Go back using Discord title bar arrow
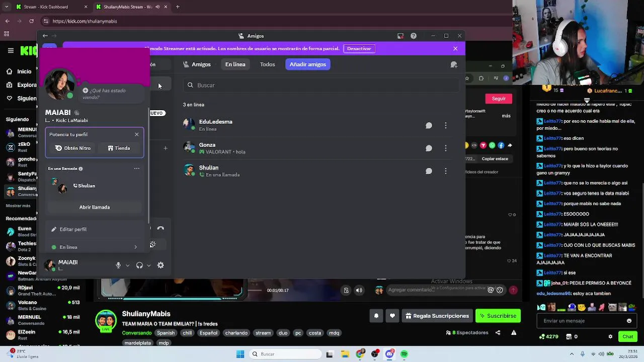 coord(45,36)
